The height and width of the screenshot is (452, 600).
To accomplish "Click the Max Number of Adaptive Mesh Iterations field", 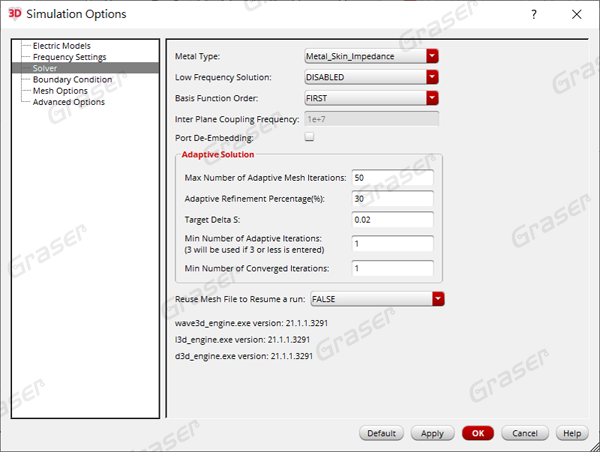I will point(393,178).
